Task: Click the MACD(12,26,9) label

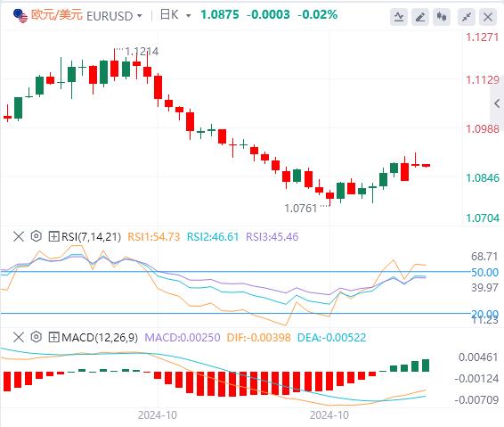Action: coord(100,338)
